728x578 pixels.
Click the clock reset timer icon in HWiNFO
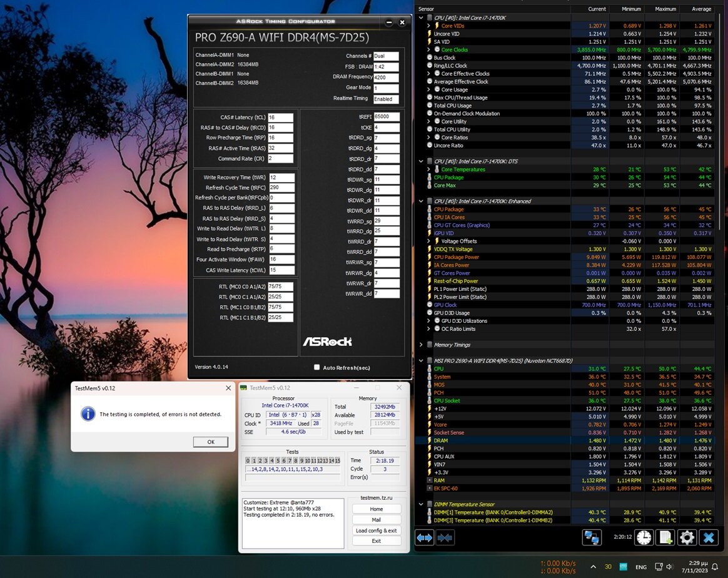point(644,537)
